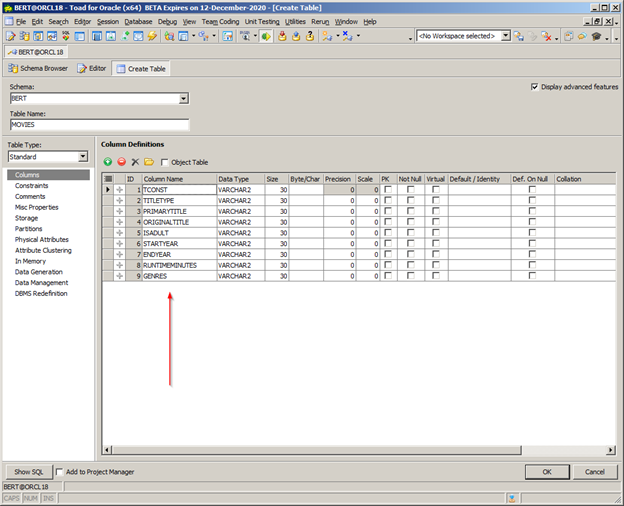Screen dimensions: 624x506
Task: Click the toolbar icon with question mark on database
Action: pyautogui.click(x=310, y=36)
